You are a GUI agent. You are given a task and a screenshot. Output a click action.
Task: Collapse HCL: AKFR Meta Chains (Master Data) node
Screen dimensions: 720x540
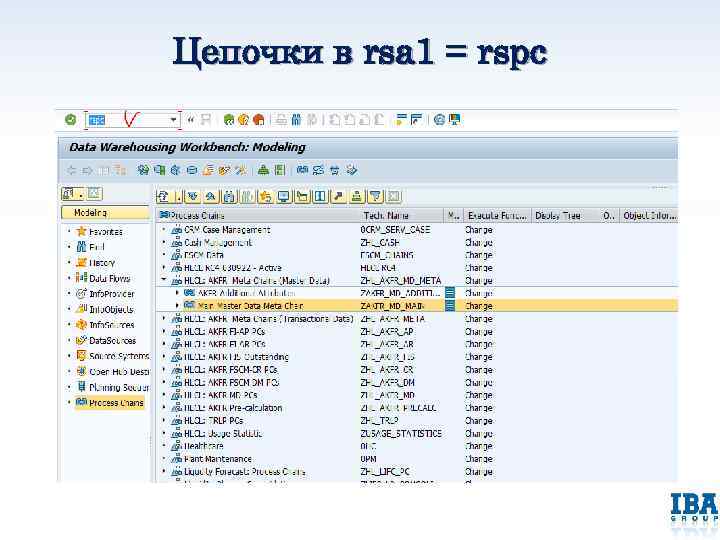pyautogui.click(x=163, y=280)
